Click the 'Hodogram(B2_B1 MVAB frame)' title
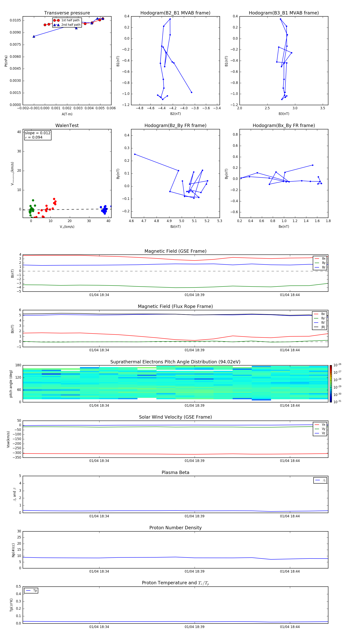Image resolution: width=351 pixels, height=644 pixels. [x=175, y=13]
